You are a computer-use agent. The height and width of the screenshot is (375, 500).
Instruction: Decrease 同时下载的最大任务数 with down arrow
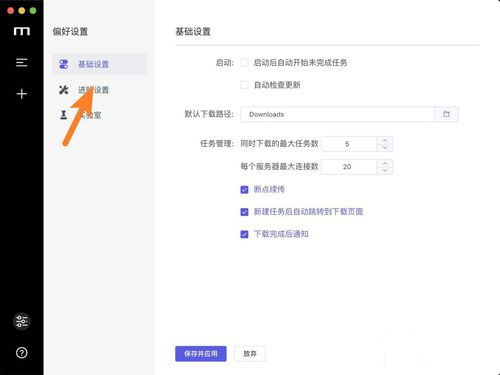(385, 148)
